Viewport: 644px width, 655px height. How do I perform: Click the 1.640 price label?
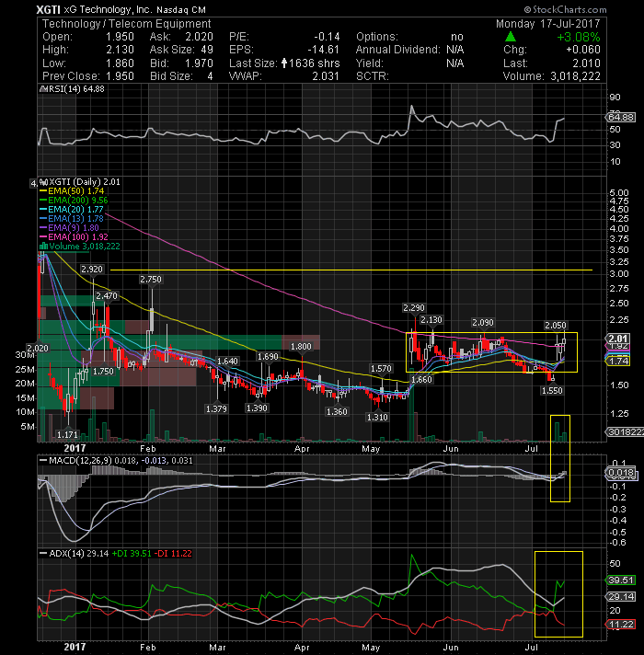227,362
